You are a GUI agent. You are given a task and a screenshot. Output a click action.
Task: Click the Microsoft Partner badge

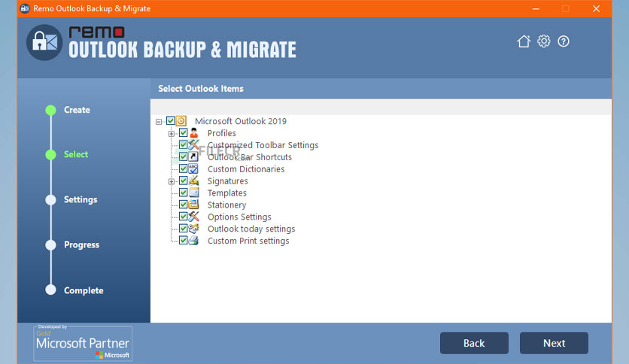[83, 343]
